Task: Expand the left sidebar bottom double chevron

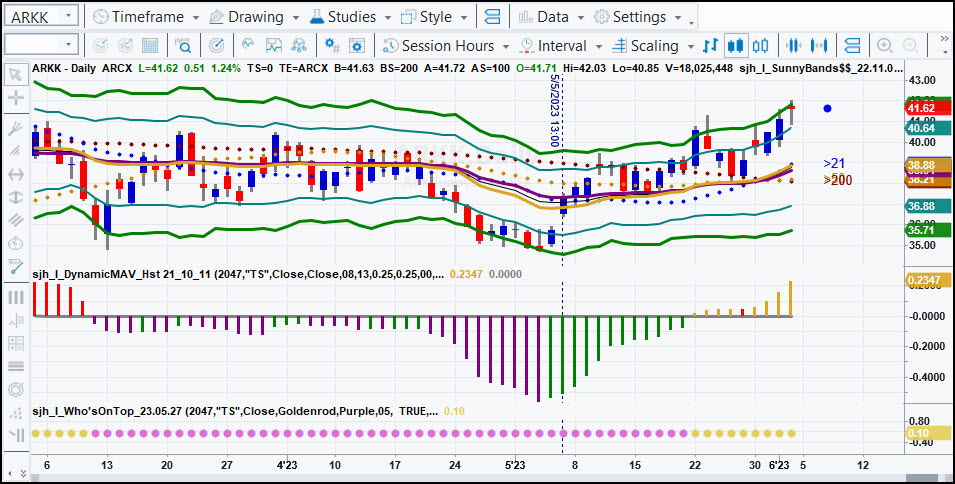Action: 23,472
